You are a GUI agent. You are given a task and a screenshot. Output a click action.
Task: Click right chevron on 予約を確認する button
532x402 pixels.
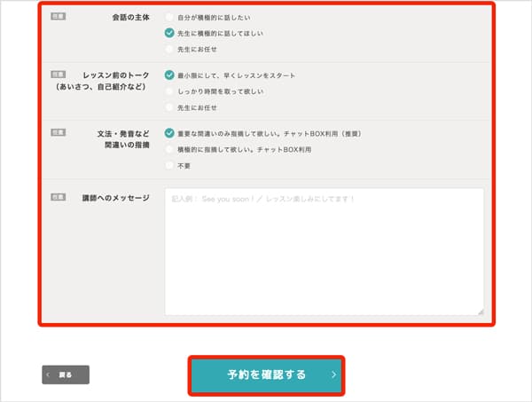pos(333,374)
